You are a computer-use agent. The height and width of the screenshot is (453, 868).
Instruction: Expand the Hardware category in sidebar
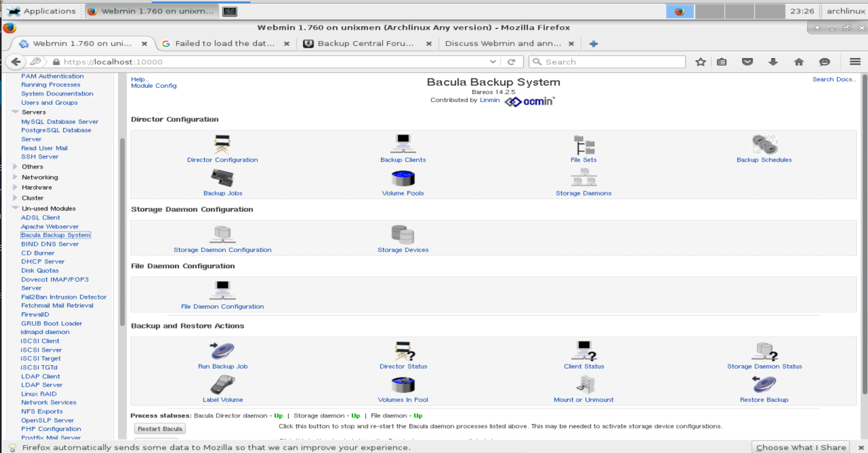[x=16, y=187]
